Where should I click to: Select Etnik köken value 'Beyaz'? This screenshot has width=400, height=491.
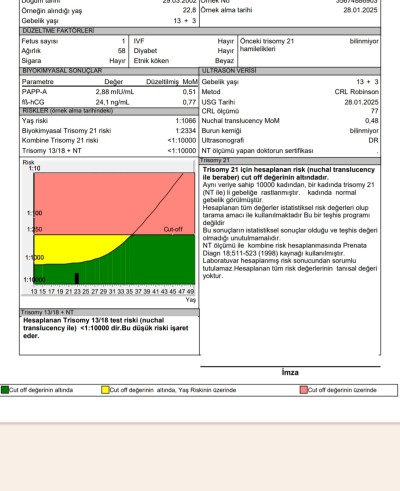point(224,61)
